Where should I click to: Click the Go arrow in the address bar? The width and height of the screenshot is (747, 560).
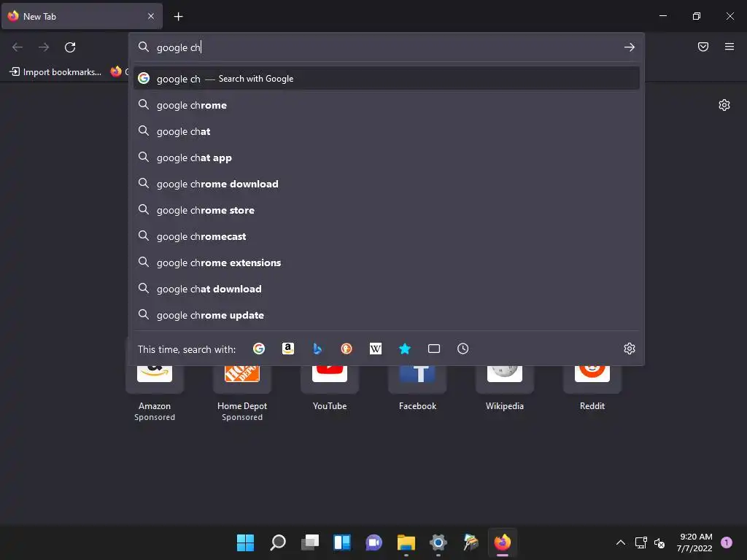point(630,47)
